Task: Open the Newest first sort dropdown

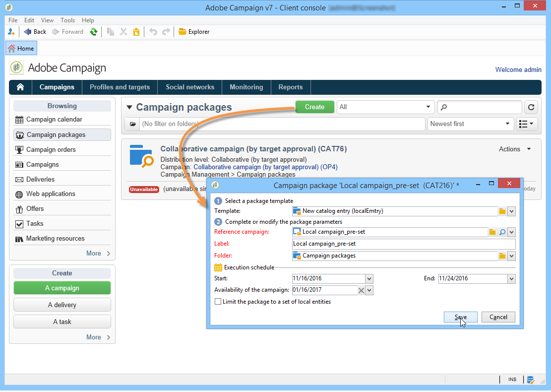Action: coord(470,124)
